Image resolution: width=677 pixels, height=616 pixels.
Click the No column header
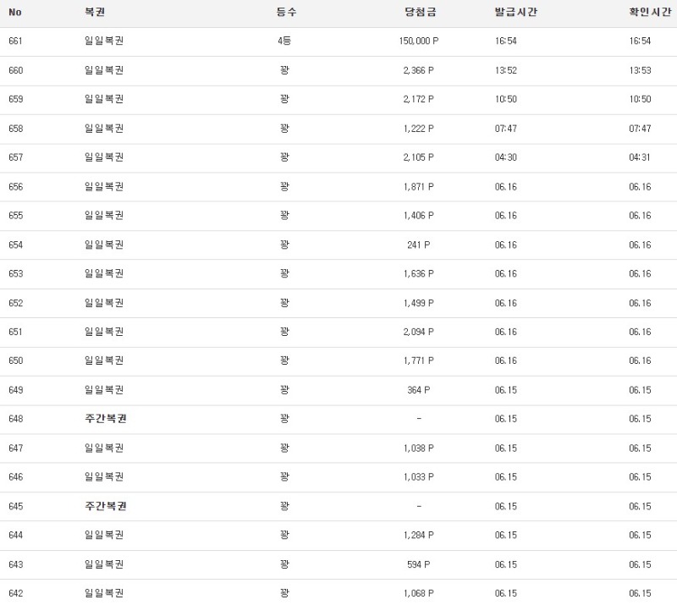pos(14,13)
